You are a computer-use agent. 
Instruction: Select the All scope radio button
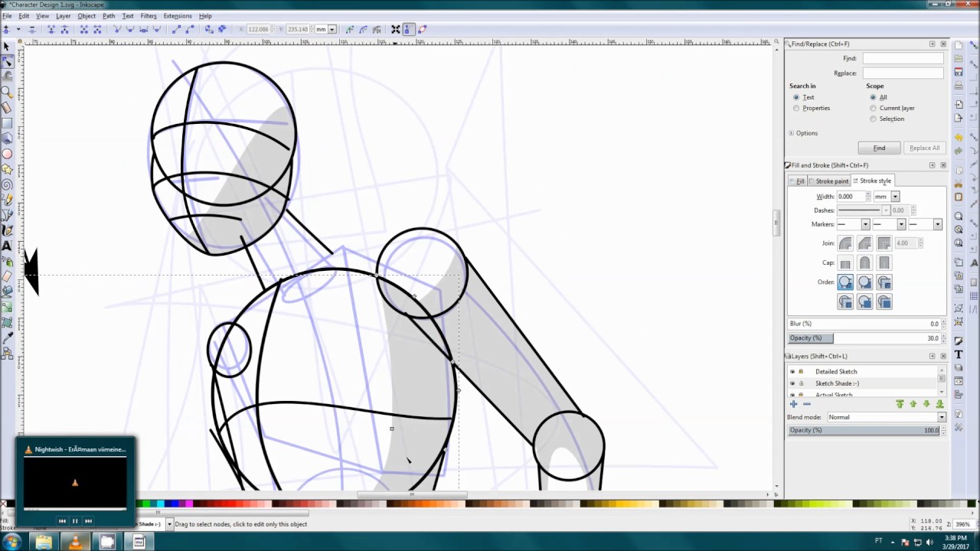click(x=873, y=97)
